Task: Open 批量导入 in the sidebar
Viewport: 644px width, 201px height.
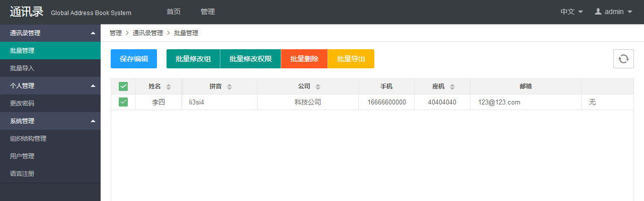Action: pos(50,68)
